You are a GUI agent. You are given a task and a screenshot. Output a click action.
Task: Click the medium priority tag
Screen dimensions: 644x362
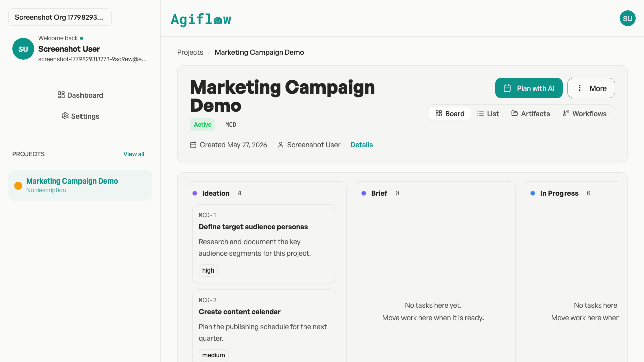tap(214, 355)
